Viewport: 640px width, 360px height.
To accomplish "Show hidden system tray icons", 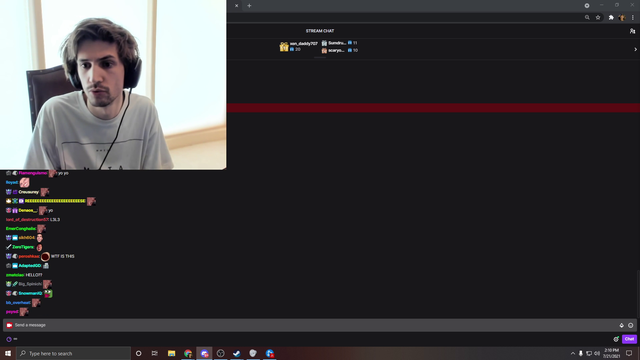I will (x=573, y=353).
